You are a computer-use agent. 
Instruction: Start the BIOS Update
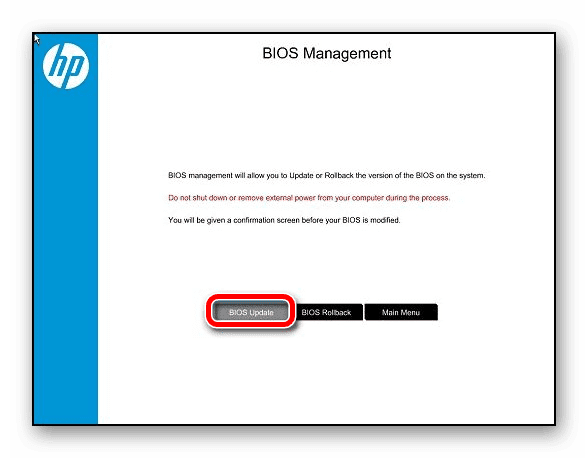coord(251,312)
